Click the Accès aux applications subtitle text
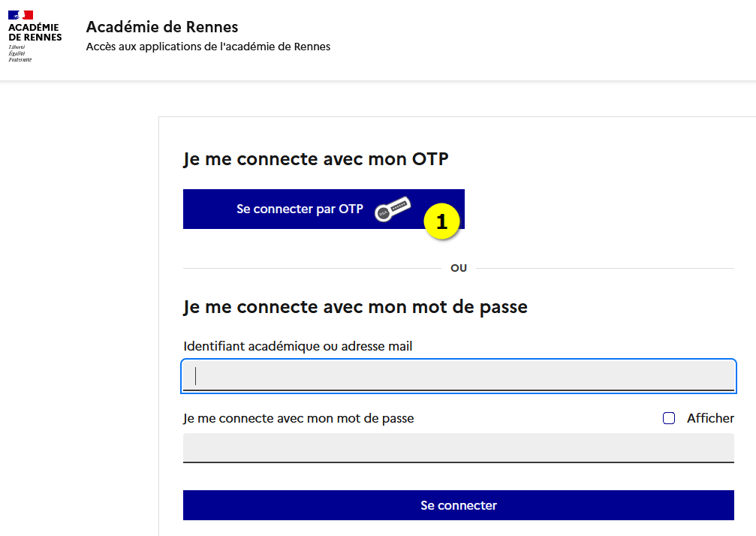 (x=208, y=47)
